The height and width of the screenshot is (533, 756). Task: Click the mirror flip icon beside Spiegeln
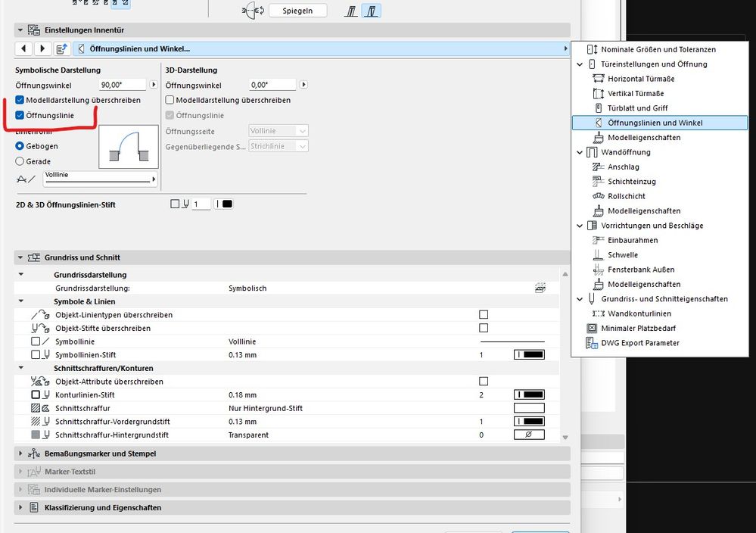(x=253, y=11)
